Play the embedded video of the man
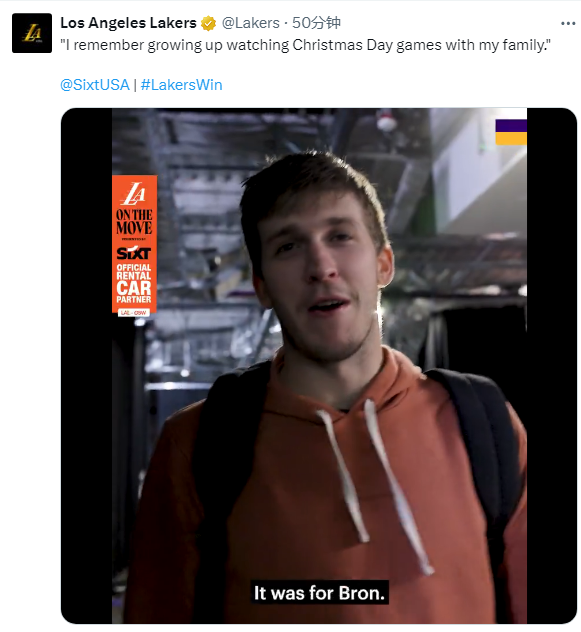581x632 pixels. (319, 366)
